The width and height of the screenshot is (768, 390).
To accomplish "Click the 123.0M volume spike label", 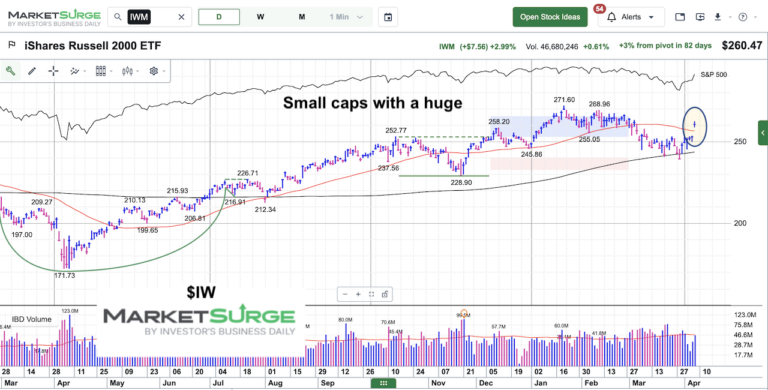I will [70, 311].
